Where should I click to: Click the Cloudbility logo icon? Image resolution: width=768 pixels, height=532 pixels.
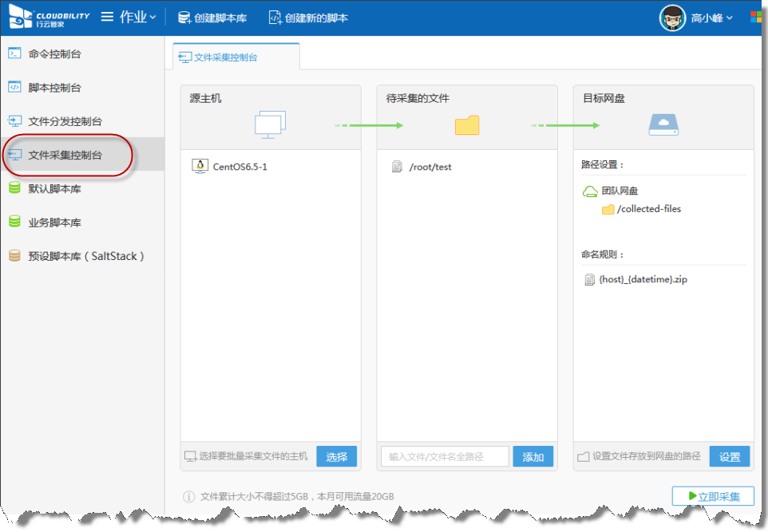click(x=22, y=17)
